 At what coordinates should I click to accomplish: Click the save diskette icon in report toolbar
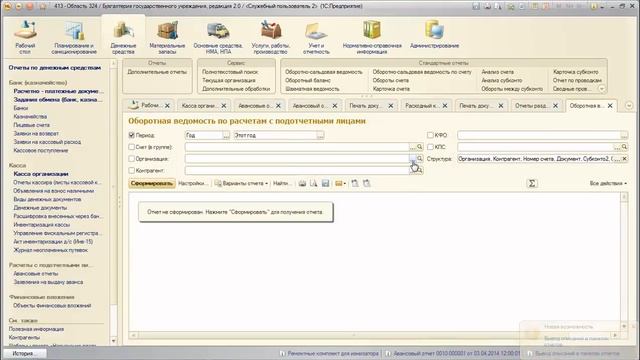coord(325,184)
